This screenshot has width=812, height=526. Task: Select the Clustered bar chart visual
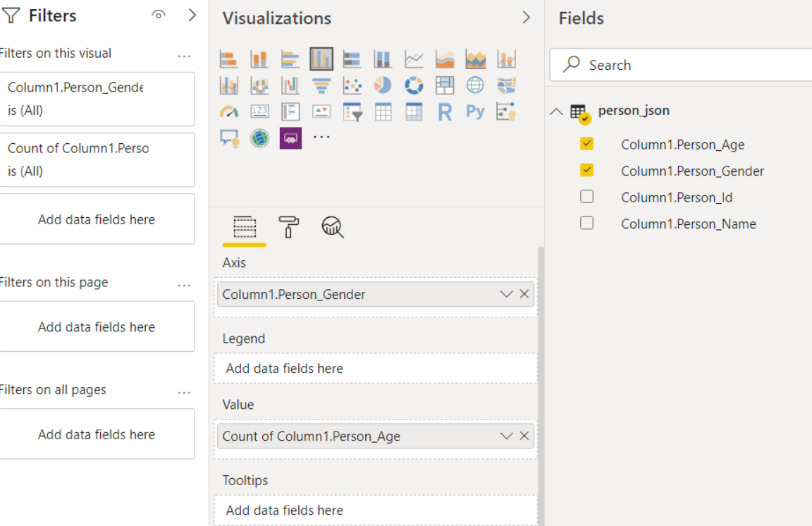click(x=290, y=59)
